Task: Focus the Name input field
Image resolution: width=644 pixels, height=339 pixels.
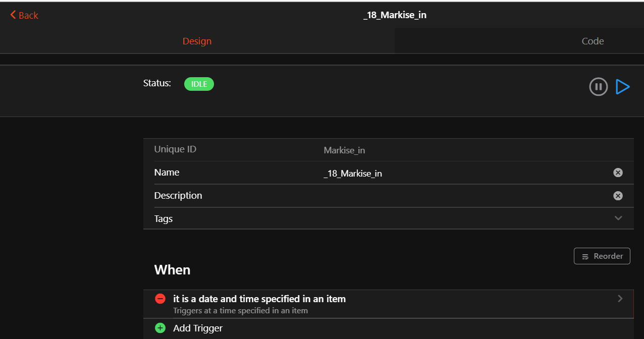Action: (454, 174)
